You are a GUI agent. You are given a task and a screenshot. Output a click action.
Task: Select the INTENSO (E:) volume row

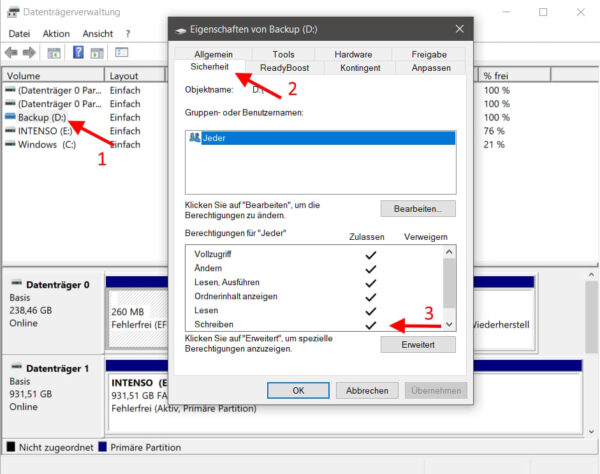(x=45, y=131)
